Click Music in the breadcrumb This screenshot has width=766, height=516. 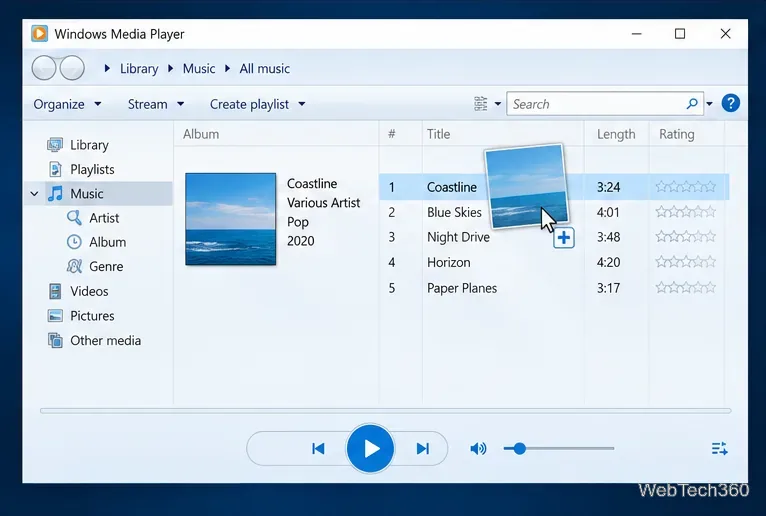pyautogui.click(x=199, y=68)
